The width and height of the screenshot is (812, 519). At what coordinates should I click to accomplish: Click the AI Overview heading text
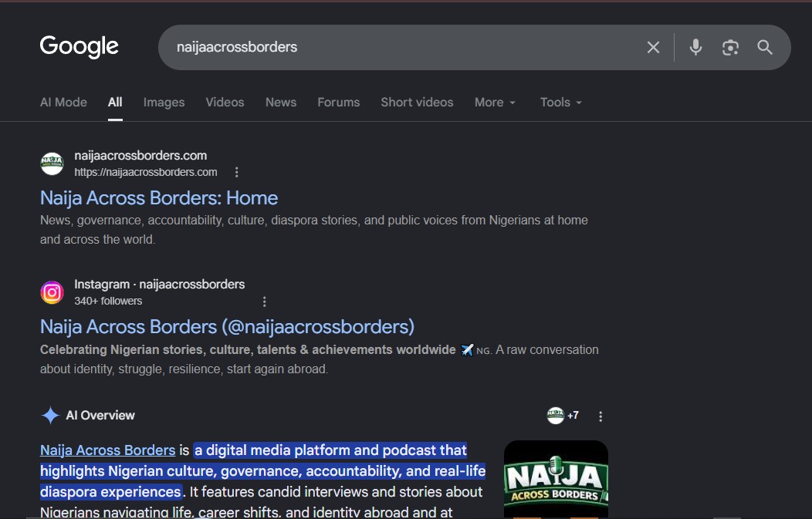[100, 415]
